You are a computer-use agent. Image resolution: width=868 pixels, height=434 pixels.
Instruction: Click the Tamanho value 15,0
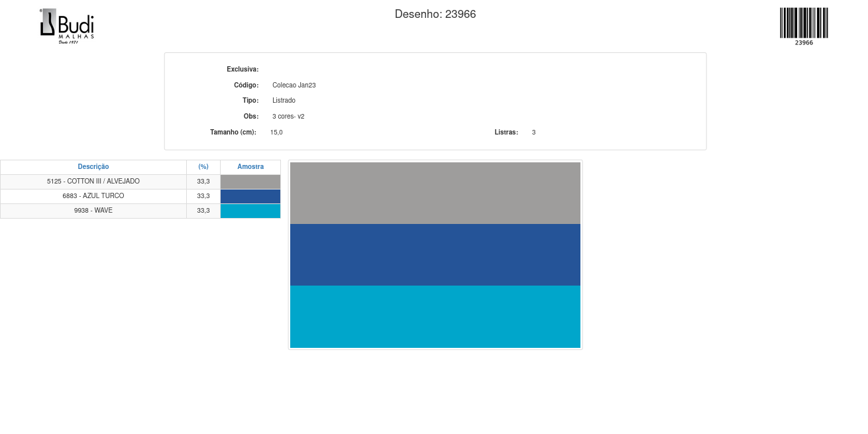coord(276,133)
